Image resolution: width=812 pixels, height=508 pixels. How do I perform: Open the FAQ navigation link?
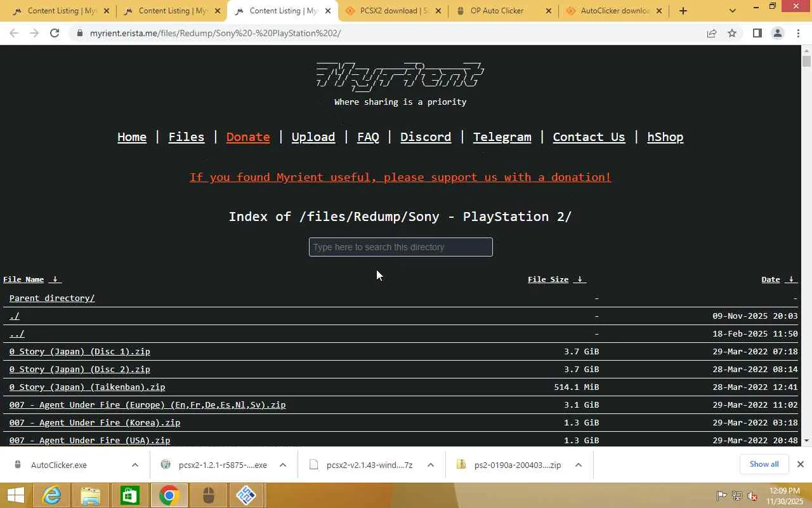tap(368, 137)
